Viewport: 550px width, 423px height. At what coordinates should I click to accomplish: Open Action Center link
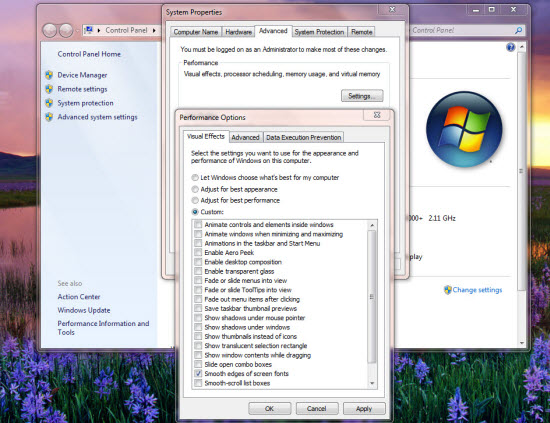79,297
